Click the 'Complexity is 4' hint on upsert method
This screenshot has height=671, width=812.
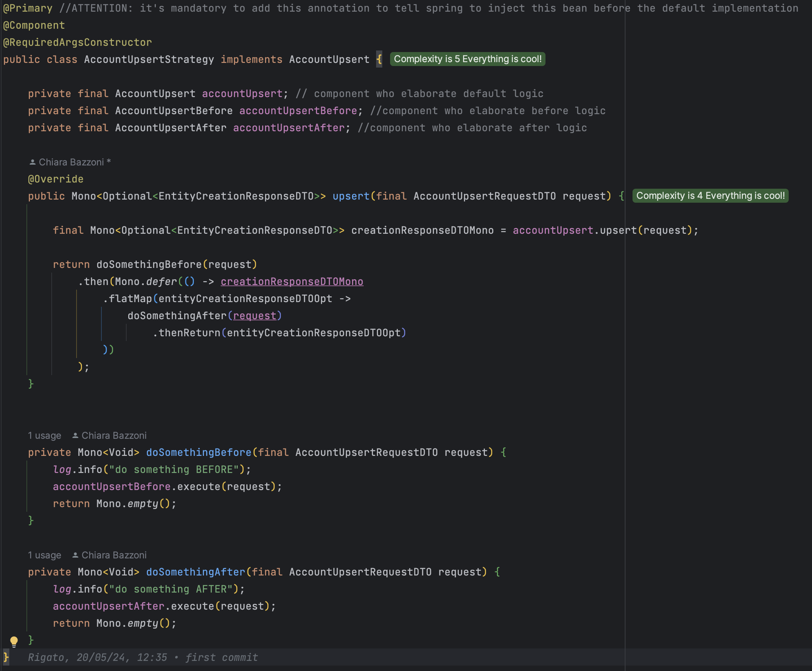click(710, 196)
